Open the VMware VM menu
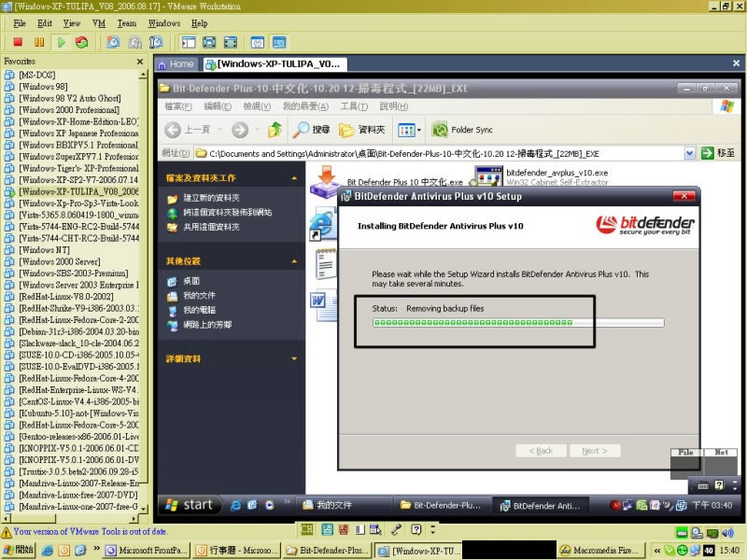The width and height of the screenshot is (747, 560). tap(99, 23)
